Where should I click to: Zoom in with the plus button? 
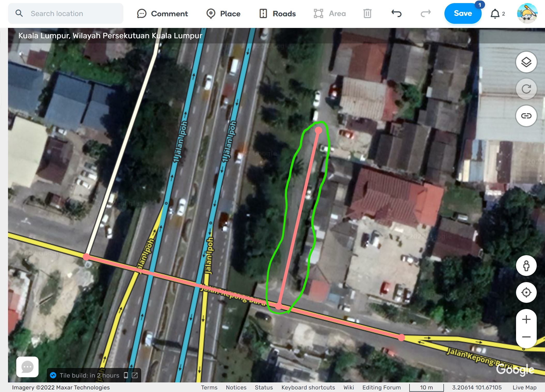[x=526, y=319]
